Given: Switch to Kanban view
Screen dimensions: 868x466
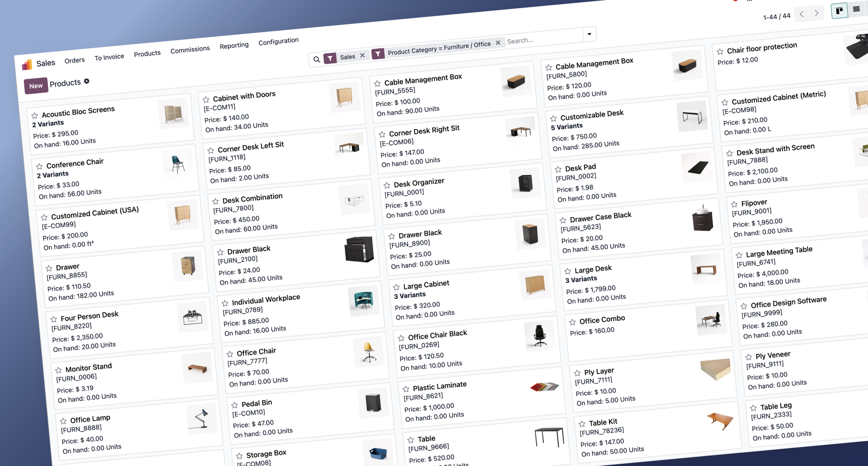Looking at the screenshot, I should (839, 11).
